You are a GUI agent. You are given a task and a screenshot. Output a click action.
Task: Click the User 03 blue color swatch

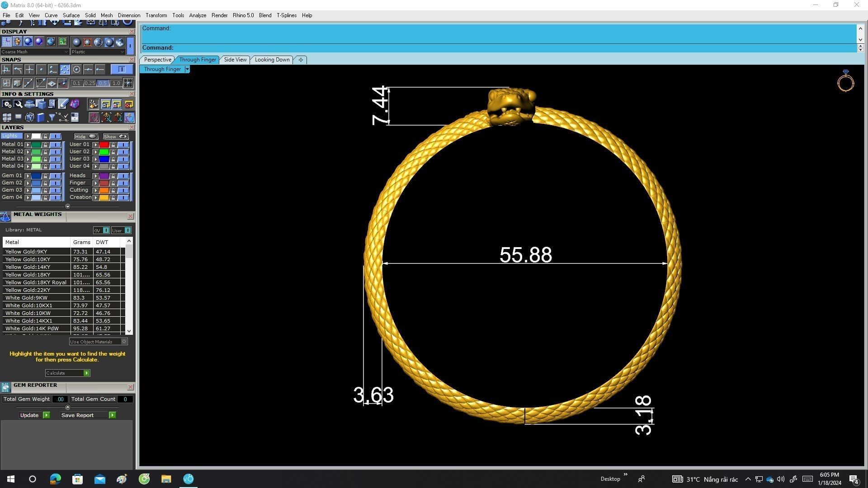(104, 159)
